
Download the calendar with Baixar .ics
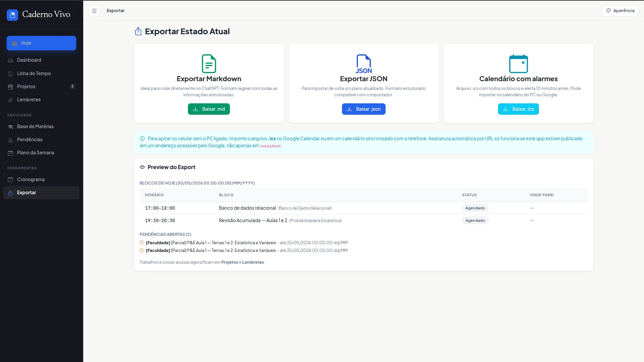pos(518,109)
